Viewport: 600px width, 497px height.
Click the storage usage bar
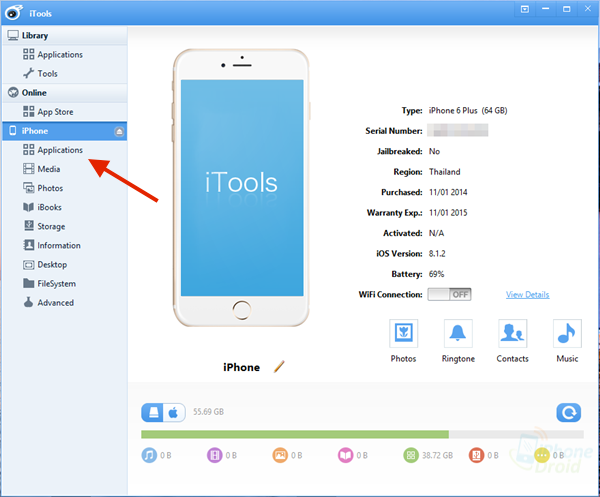tap(362, 434)
